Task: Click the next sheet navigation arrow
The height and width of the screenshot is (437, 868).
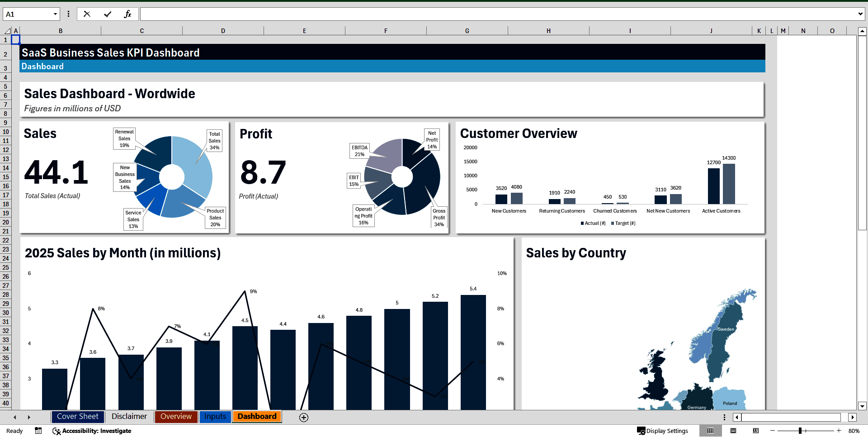Action: point(29,417)
